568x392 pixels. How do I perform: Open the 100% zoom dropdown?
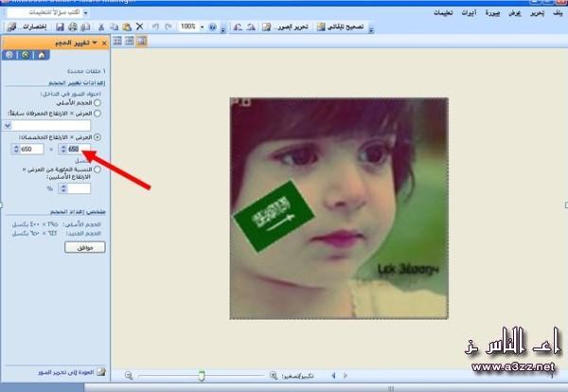point(203,27)
